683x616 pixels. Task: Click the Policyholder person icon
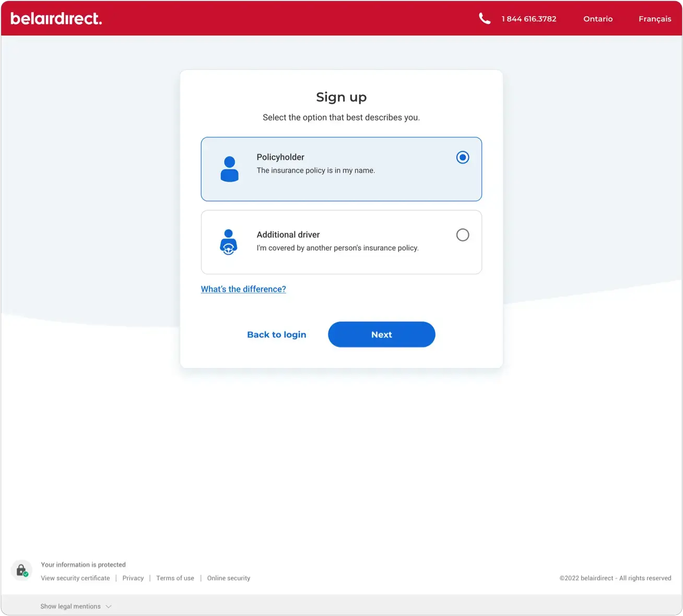coord(229,169)
